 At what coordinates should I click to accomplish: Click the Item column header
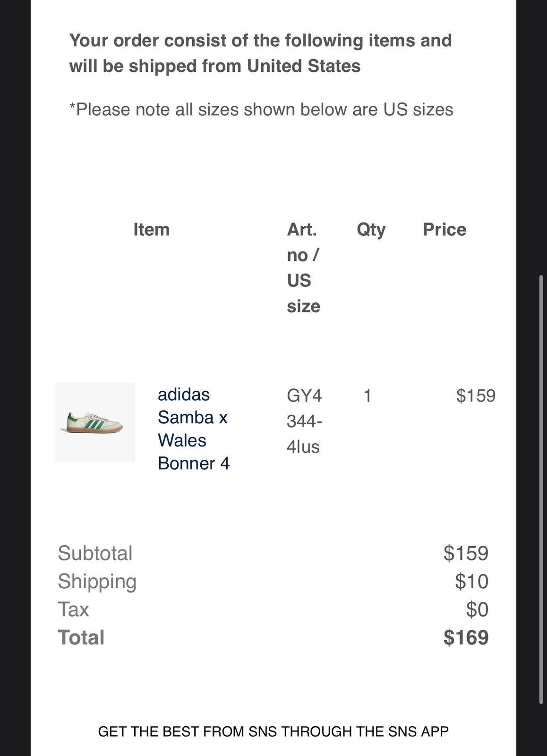(x=151, y=230)
